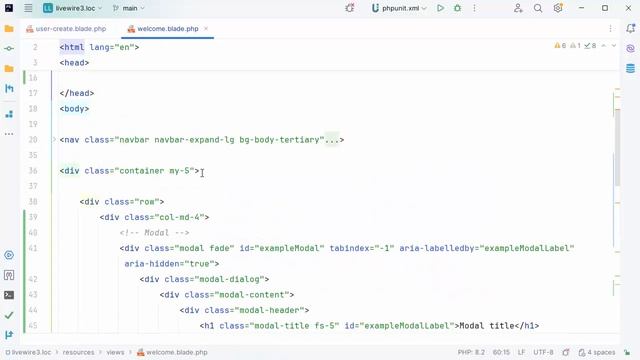640x360 pixels.
Task: Click views in the breadcrumb bar
Action: point(116,352)
